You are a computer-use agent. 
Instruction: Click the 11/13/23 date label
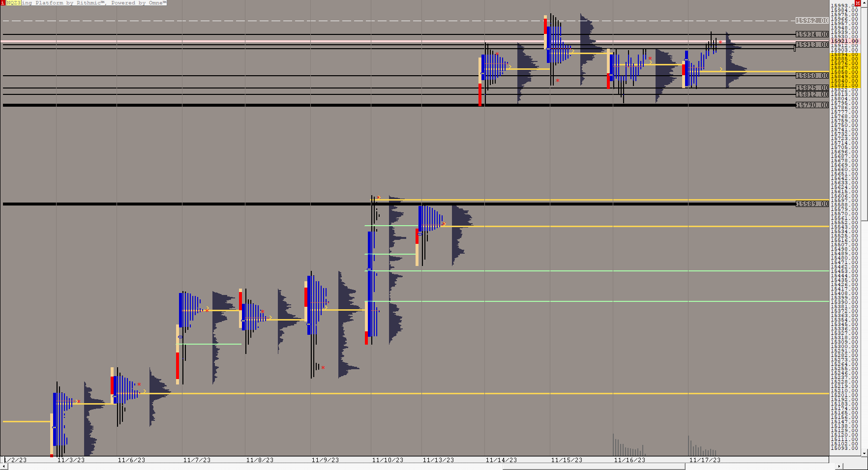[438, 460]
